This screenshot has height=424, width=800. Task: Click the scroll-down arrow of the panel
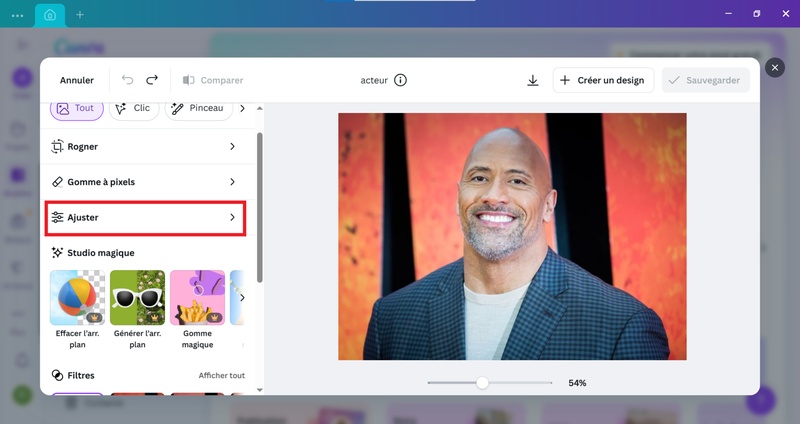pos(260,390)
